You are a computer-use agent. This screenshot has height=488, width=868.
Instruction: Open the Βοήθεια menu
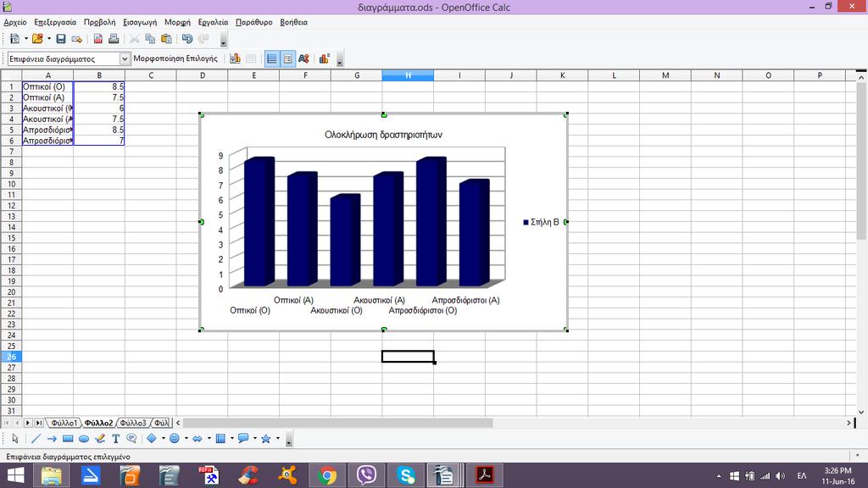pyautogui.click(x=293, y=22)
